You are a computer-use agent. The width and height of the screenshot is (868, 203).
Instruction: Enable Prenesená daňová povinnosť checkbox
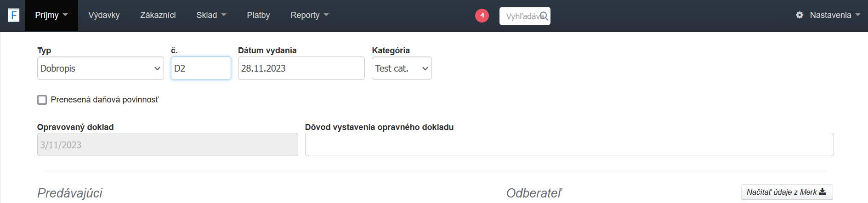coord(42,100)
